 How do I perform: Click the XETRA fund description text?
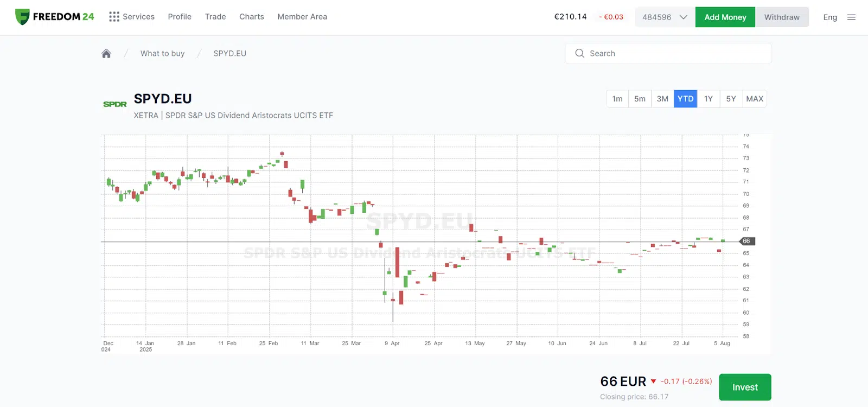pyautogui.click(x=233, y=115)
